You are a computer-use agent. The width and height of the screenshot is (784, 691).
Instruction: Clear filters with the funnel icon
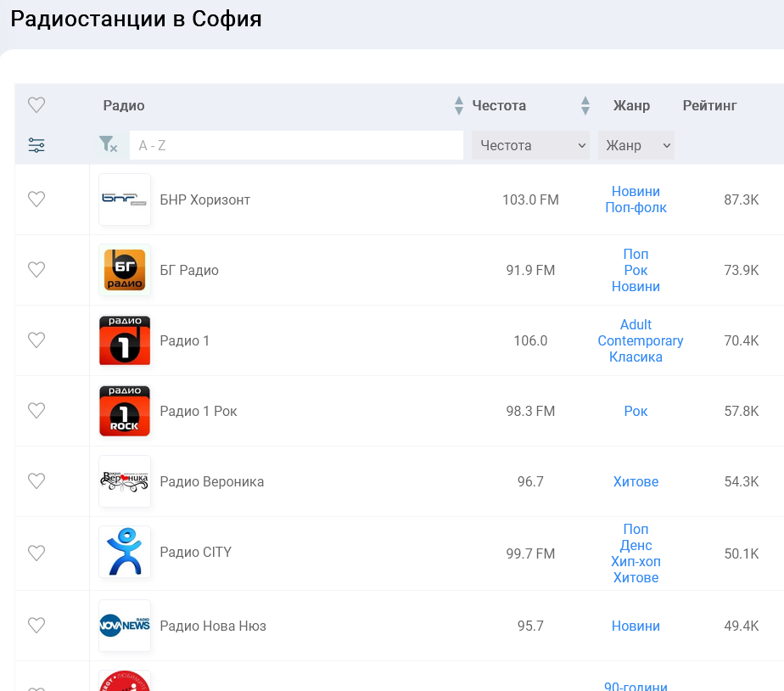tap(108, 144)
